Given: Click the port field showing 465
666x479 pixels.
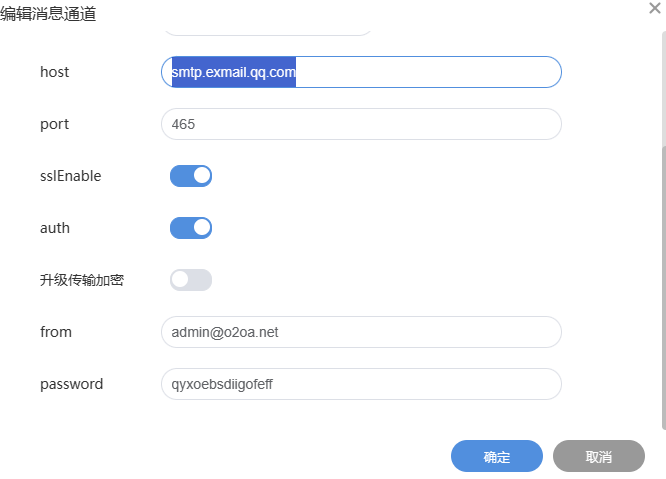Looking at the screenshot, I should click(360, 124).
